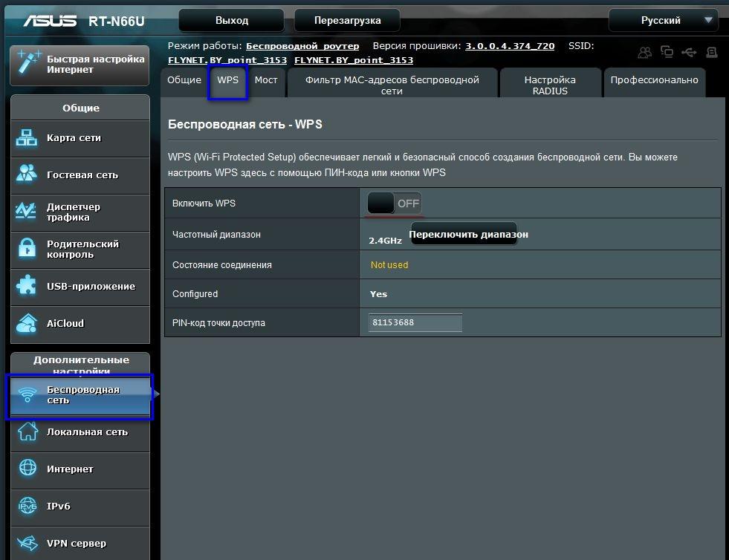Click the LAN house icon
Image resolution: width=729 pixels, height=560 pixels.
coord(28,432)
